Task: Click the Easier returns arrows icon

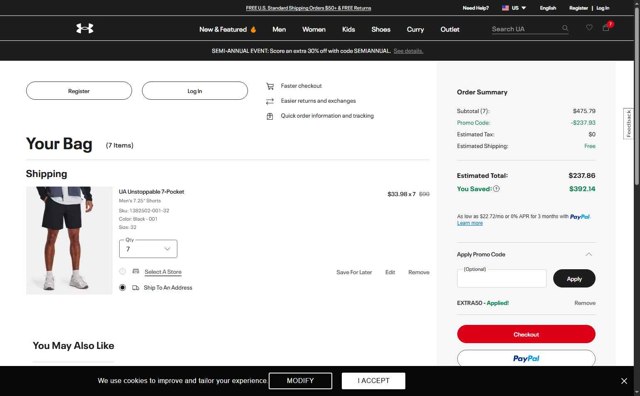Action: coord(270,101)
